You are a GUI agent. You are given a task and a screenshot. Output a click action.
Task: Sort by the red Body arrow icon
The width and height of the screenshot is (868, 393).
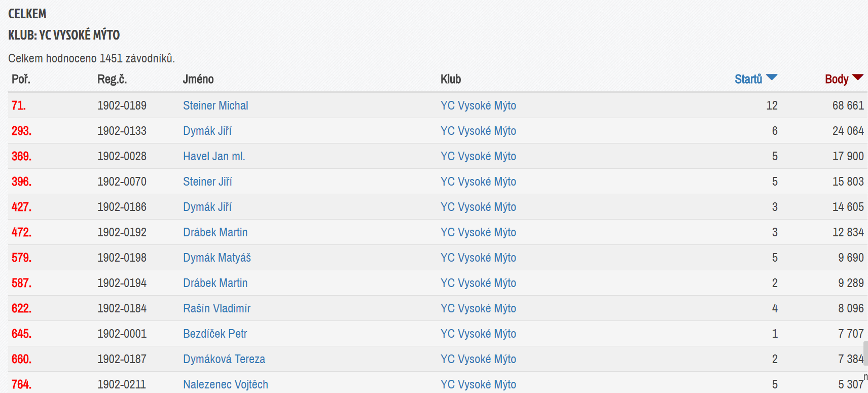click(x=858, y=78)
